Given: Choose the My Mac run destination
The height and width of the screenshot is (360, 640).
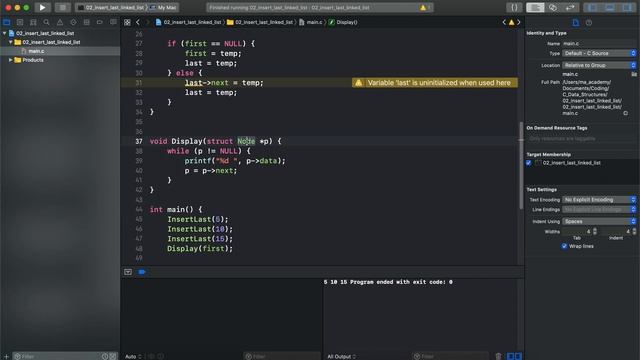Looking at the screenshot, I should (x=163, y=7).
